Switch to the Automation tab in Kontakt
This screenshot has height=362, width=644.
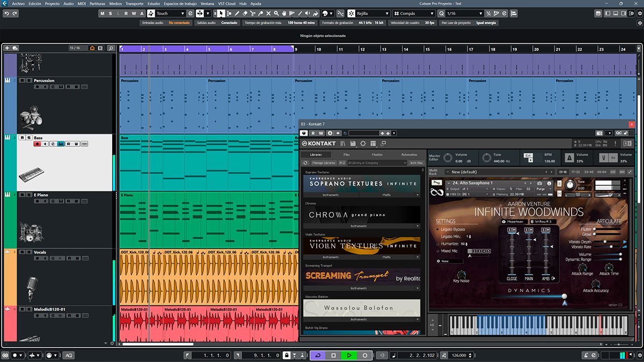408,154
